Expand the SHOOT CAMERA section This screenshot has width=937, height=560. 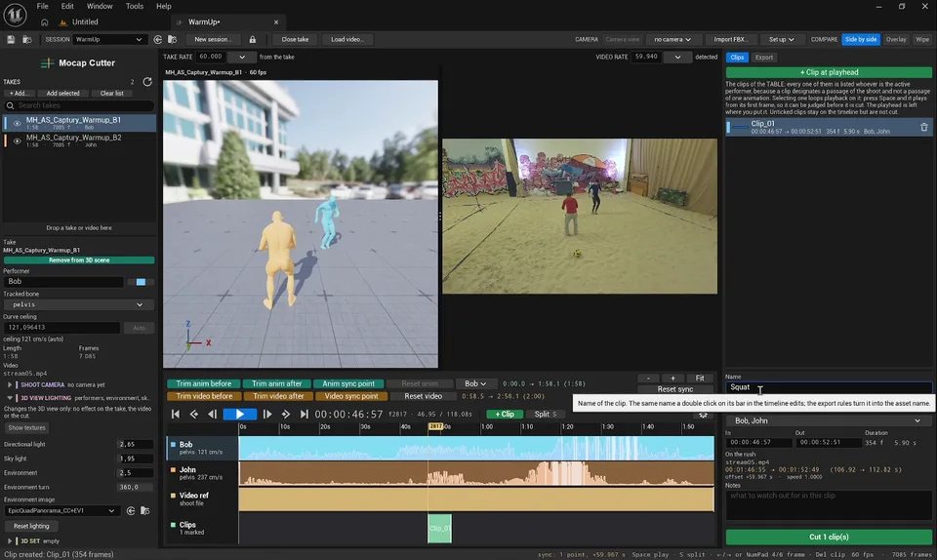(10, 385)
